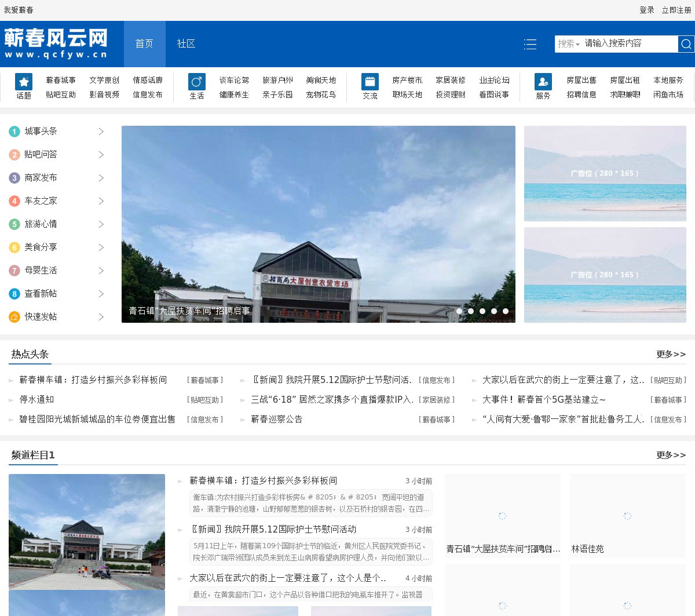The image size is (695, 616).
Task: Expand the 旅游心情 sidebar arrow
Action: coord(101,224)
